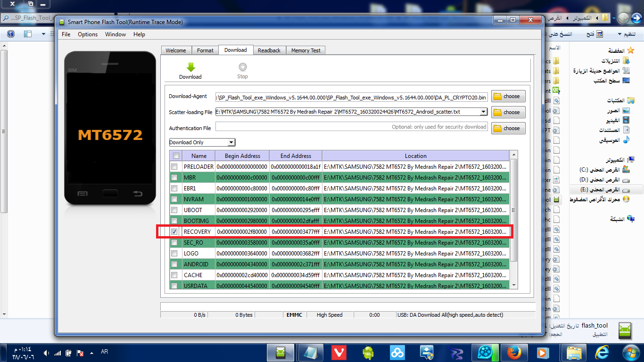The height and width of the screenshot is (362, 644).
Task: Click the Download-Agent path field
Action: pos(352,97)
